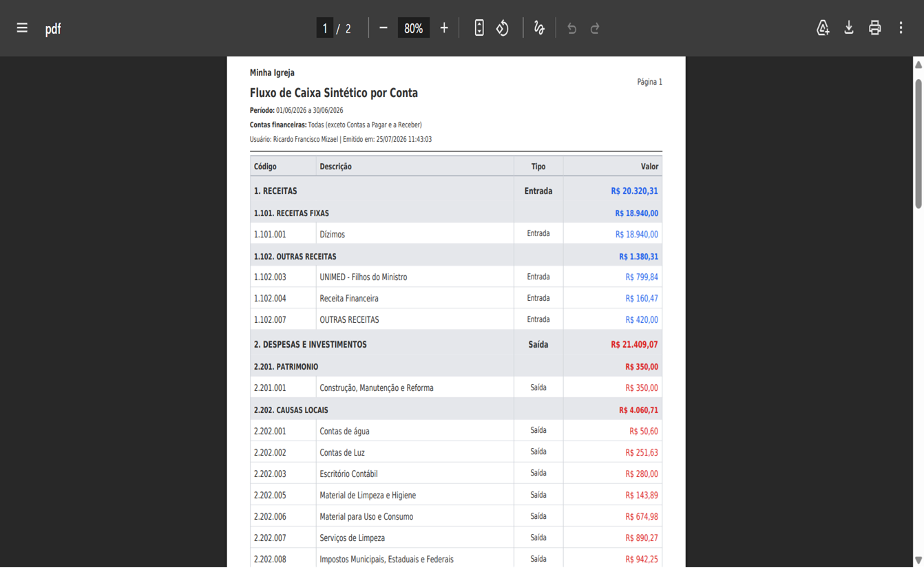The image size is (924, 572).
Task: Zoom out with the minus button
Action: [x=384, y=28]
